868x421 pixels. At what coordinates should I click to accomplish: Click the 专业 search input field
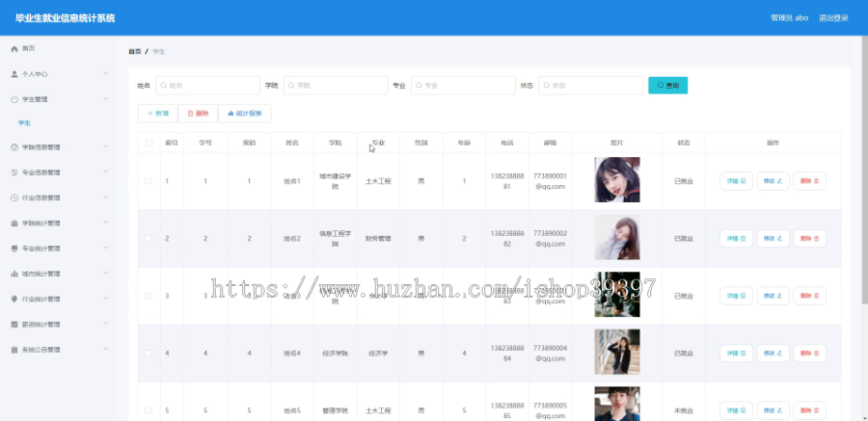click(x=463, y=85)
